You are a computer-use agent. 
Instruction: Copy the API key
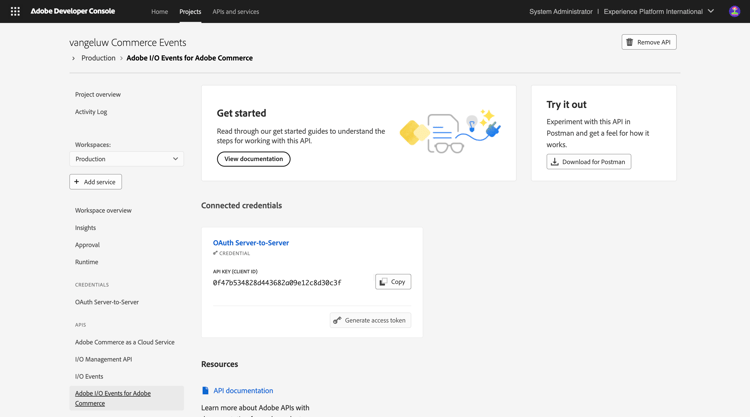(393, 282)
